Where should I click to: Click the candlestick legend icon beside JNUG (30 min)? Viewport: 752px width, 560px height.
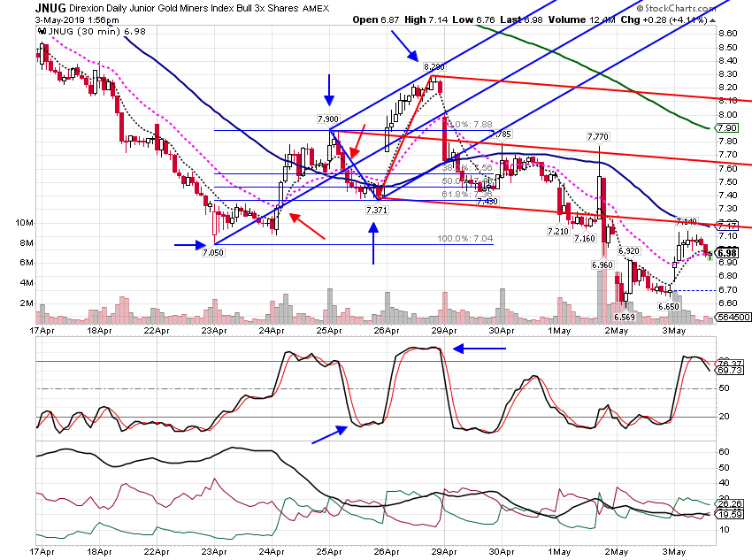(42, 32)
